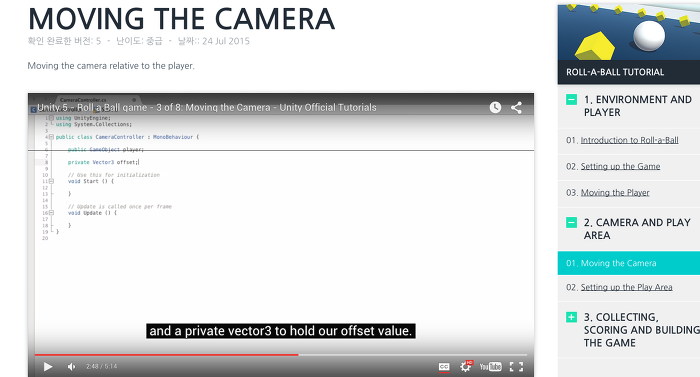Select the highlighted Moving the Camera lesson
Image resolution: width=700 pixels, height=377 pixels.
pyautogui.click(x=629, y=263)
